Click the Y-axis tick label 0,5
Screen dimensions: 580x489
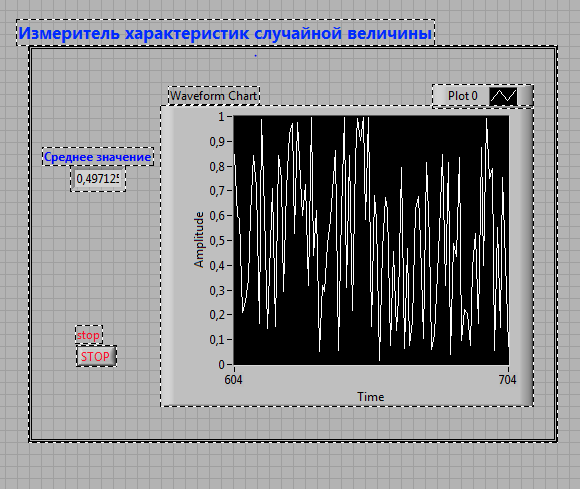(x=216, y=241)
